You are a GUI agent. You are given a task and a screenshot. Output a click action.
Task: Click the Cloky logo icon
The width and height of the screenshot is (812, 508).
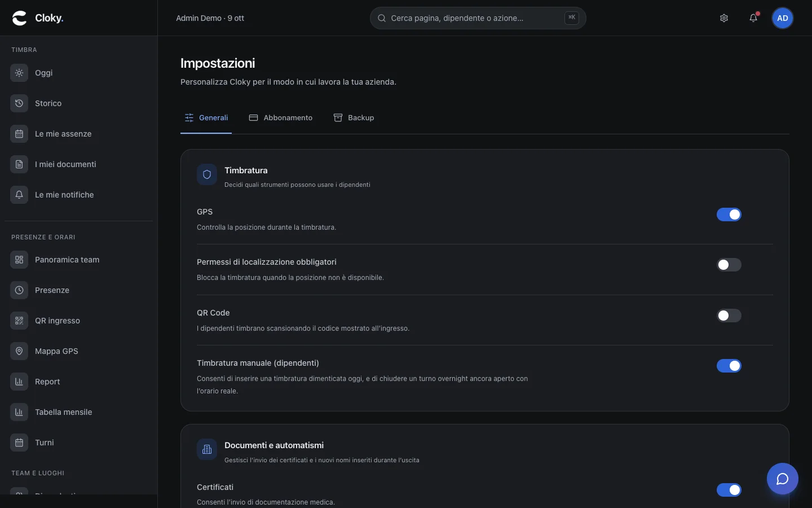pos(20,18)
